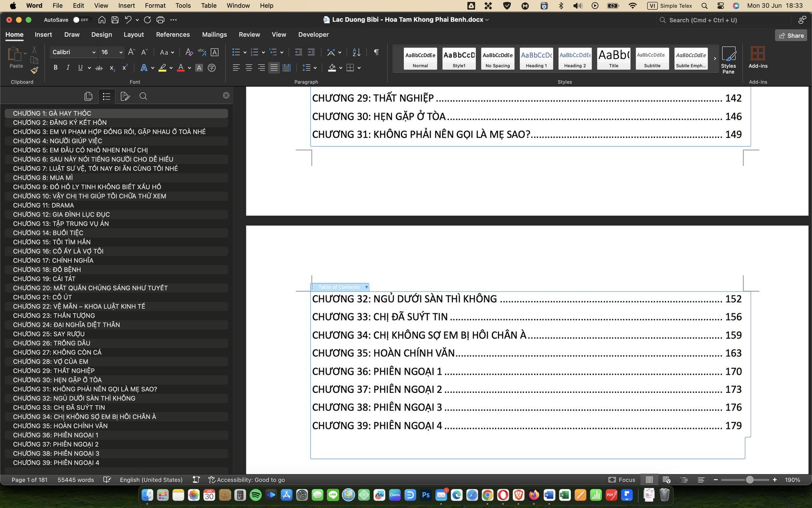Open search tab in navigation pane
This screenshot has width=812, height=508.
tap(143, 97)
